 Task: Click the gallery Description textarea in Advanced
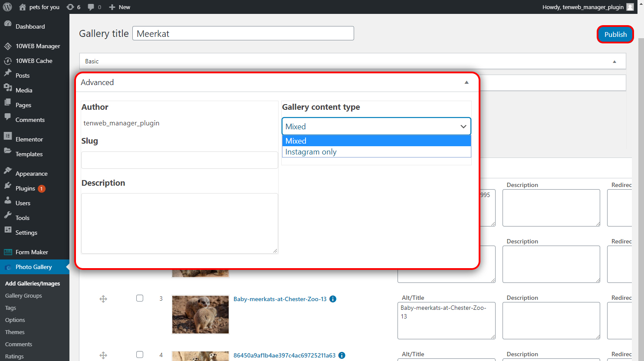pos(180,223)
